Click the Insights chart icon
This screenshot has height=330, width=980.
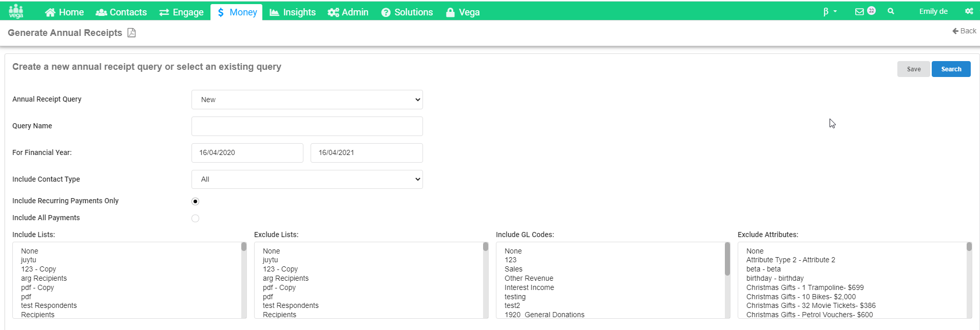coord(275,12)
